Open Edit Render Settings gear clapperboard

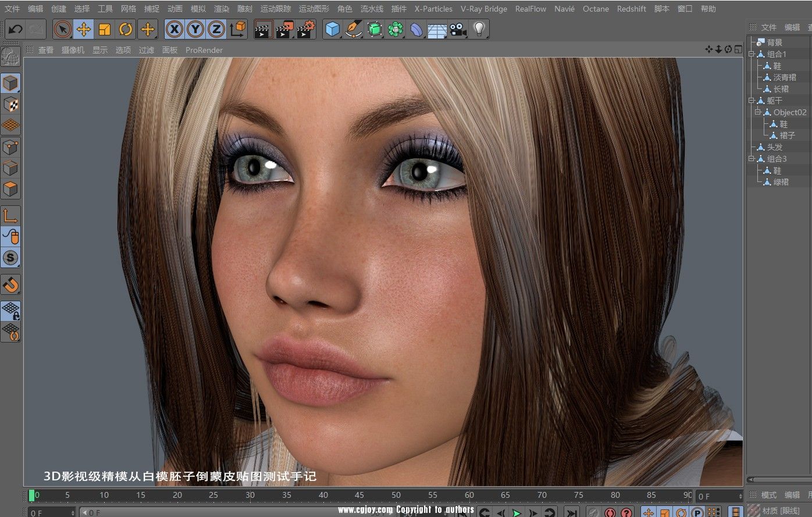[306, 29]
